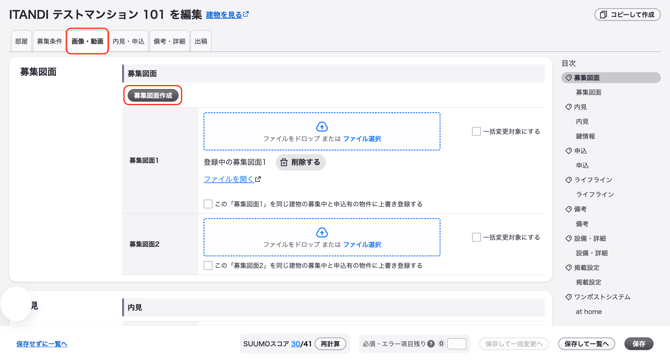Click the cloud upload icon for 募集図面2

[322, 233]
